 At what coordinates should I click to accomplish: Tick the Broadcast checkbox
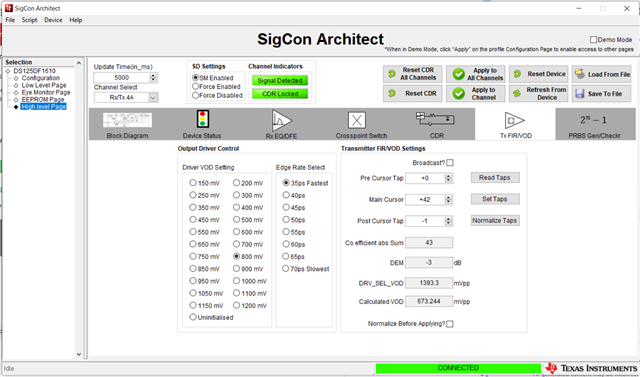click(450, 163)
